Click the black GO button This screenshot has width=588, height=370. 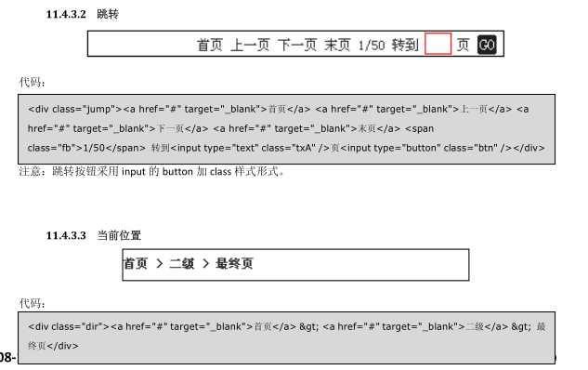coord(487,45)
